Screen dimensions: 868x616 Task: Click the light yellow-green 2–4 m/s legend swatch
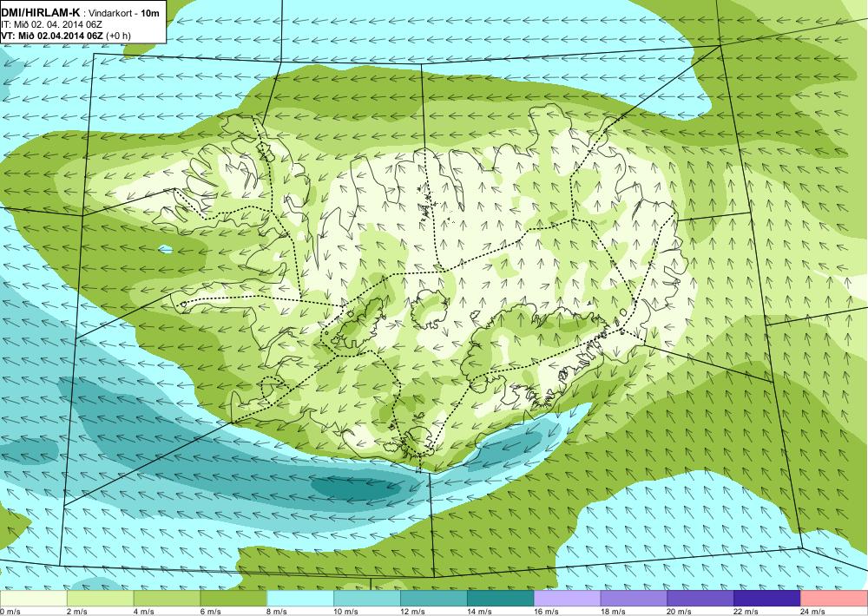click(100, 599)
